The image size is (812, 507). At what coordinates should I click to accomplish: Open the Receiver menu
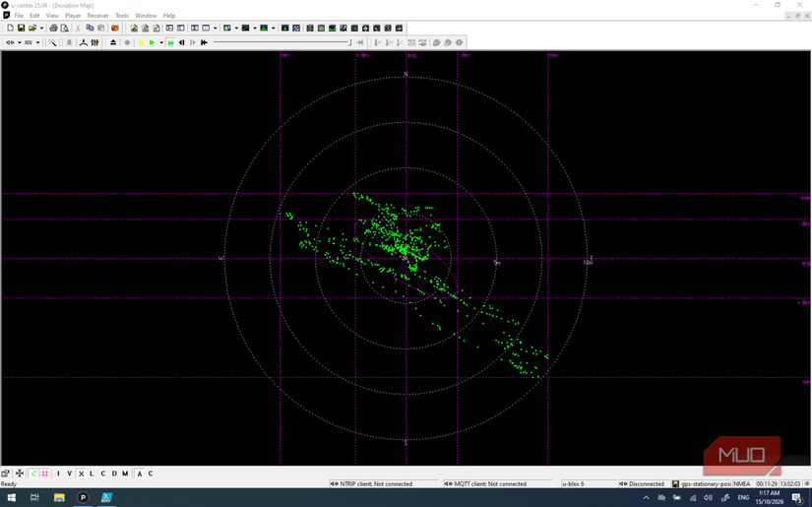97,16
